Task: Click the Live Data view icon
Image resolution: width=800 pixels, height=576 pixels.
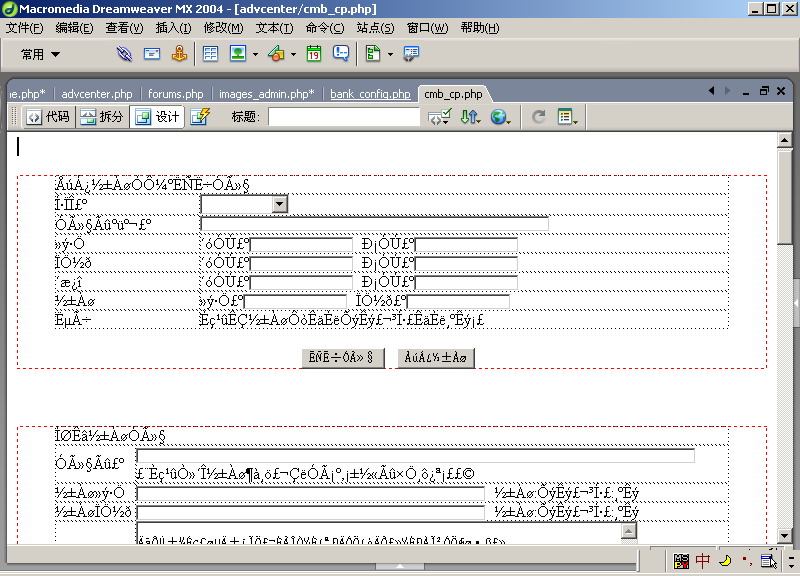Action: [199, 117]
